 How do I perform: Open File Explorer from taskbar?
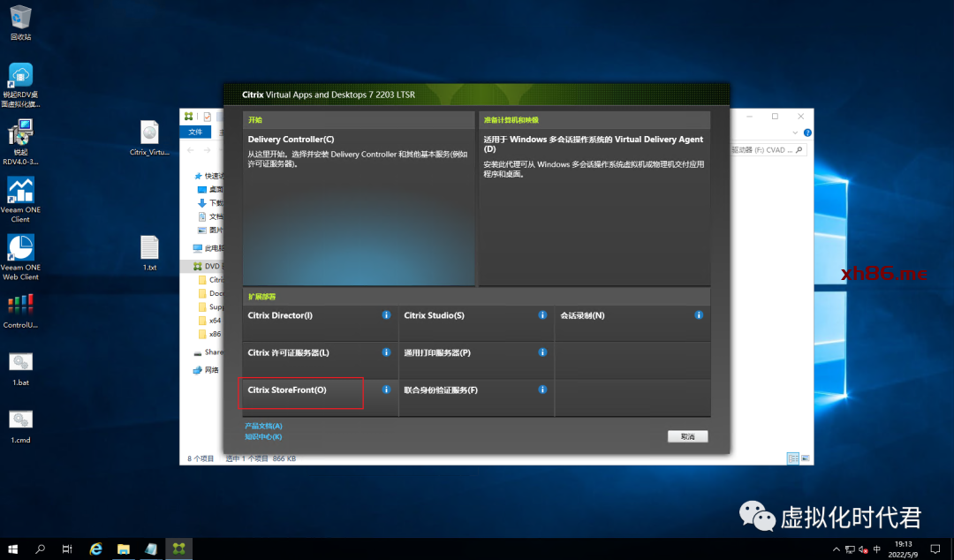pos(124,549)
